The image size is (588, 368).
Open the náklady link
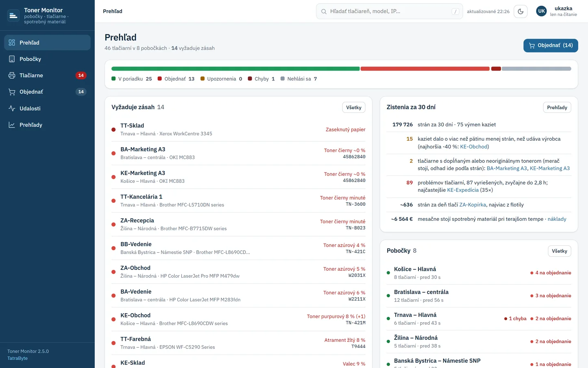(x=557, y=219)
